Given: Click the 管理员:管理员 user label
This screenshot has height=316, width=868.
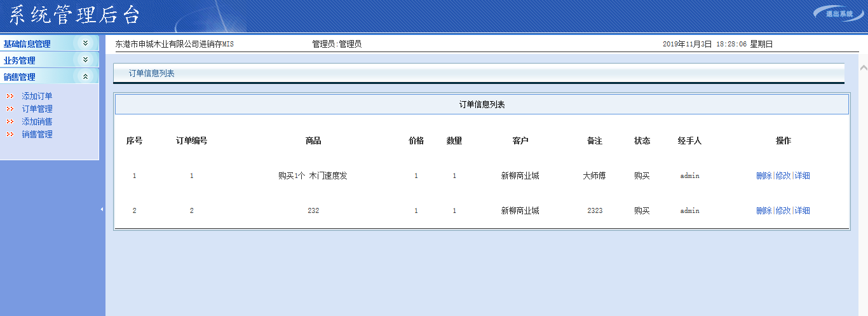Looking at the screenshot, I should coord(337,44).
